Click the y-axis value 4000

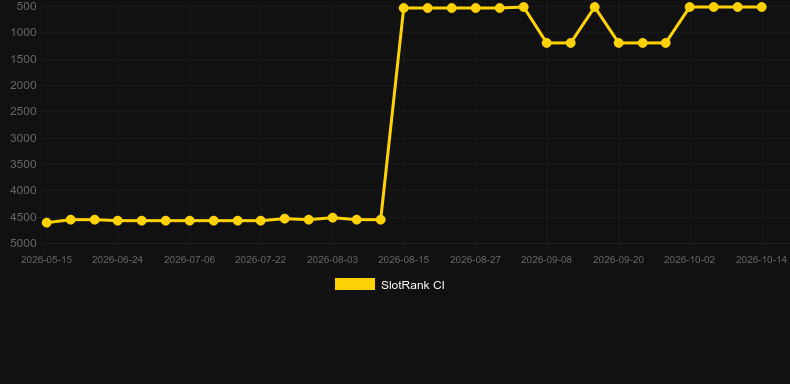(x=24, y=190)
